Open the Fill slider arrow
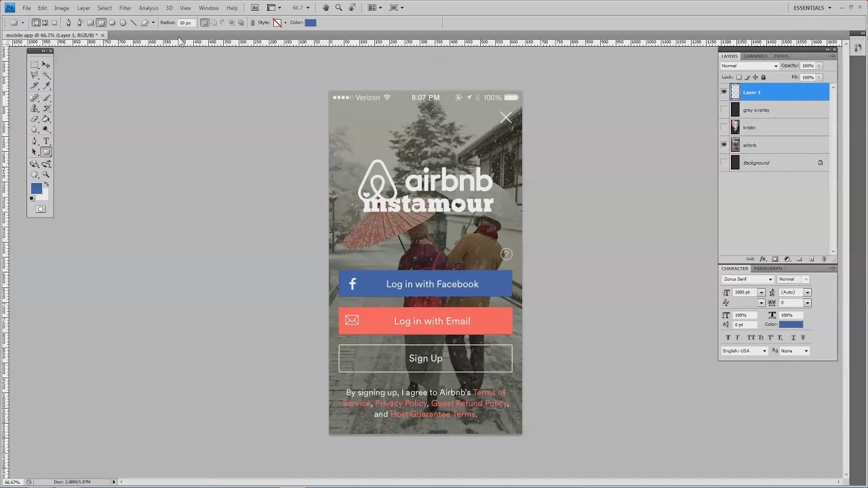868x488 pixels. (x=818, y=77)
